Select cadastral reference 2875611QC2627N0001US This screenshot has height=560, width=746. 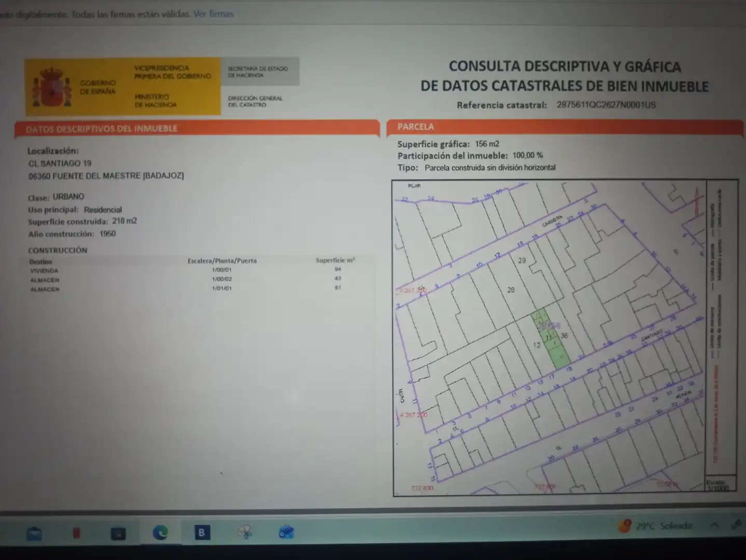pyautogui.click(x=606, y=105)
